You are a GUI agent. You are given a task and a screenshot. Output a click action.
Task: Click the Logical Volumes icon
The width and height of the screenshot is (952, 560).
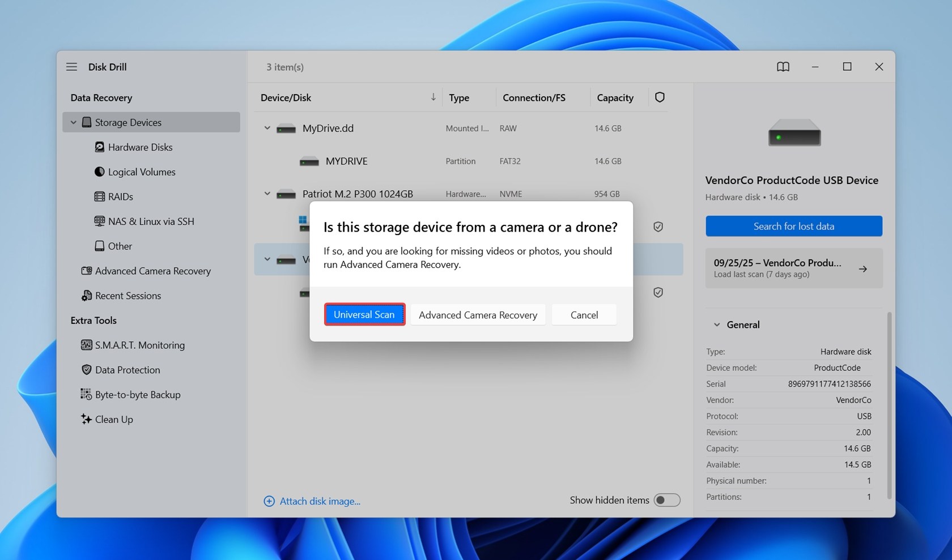[x=100, y=172]
